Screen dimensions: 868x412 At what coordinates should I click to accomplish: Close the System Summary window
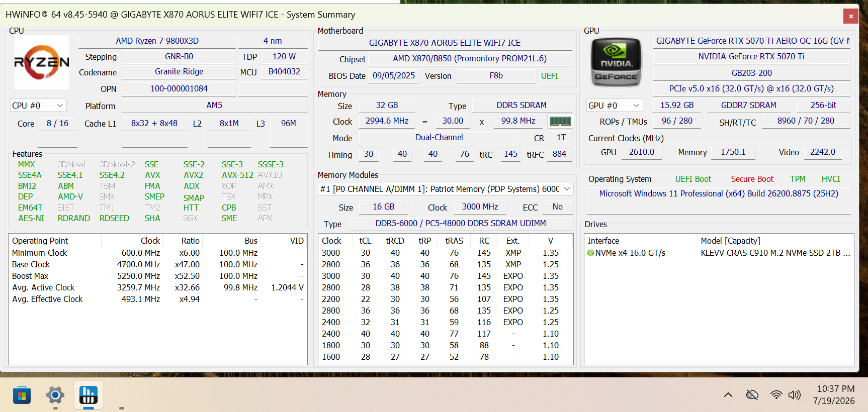pos(851,16)
